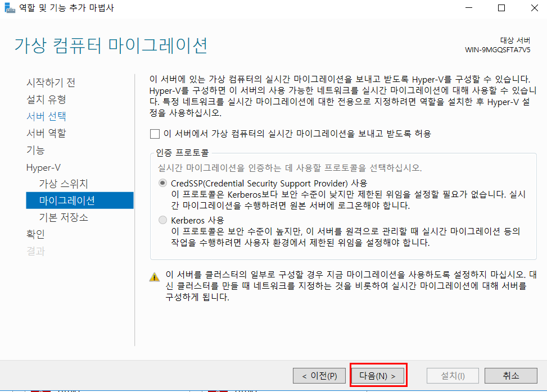547x392 pixels.
Task: Open the 서버 역할 step
Action: (x=47, y=133)
